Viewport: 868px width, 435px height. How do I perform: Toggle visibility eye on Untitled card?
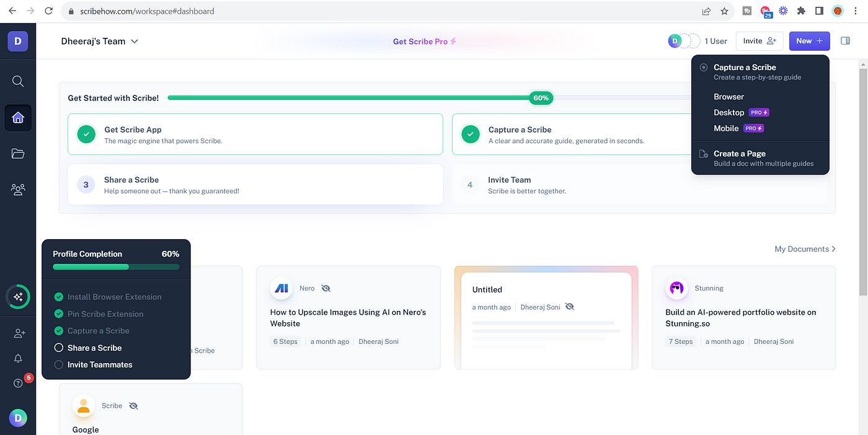point(570,307)
